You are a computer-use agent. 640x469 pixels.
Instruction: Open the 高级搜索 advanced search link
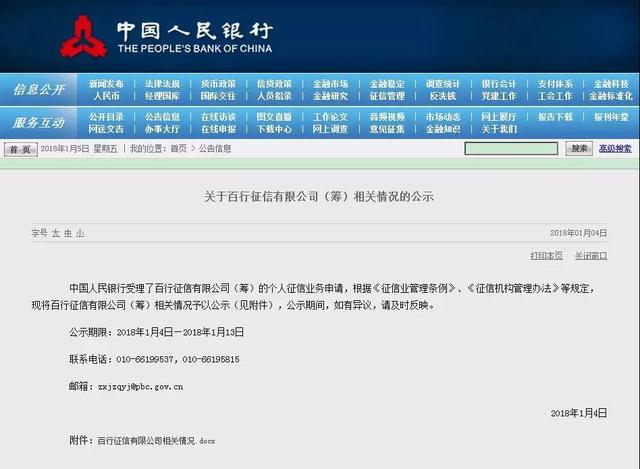click(x=615, y=149)
